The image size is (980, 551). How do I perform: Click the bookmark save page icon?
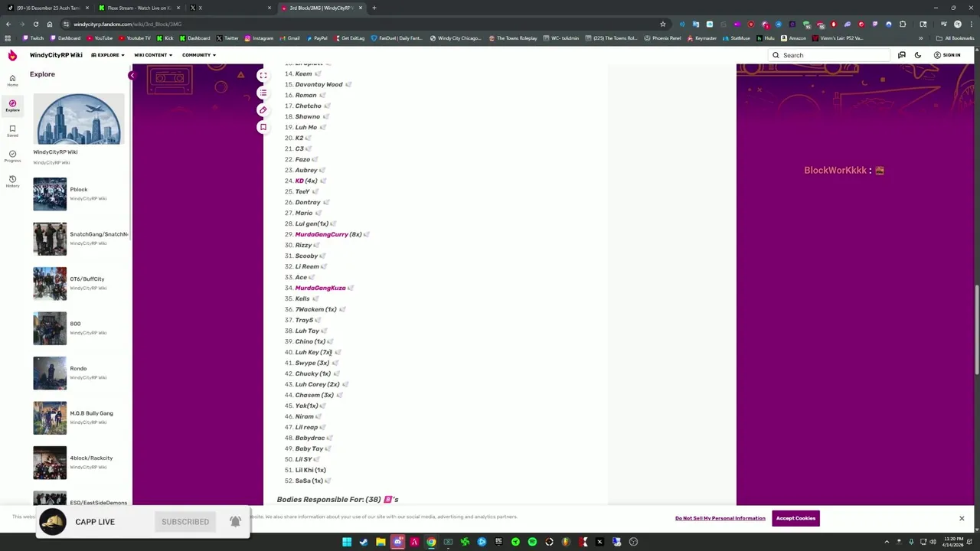(x=263, y=127)
